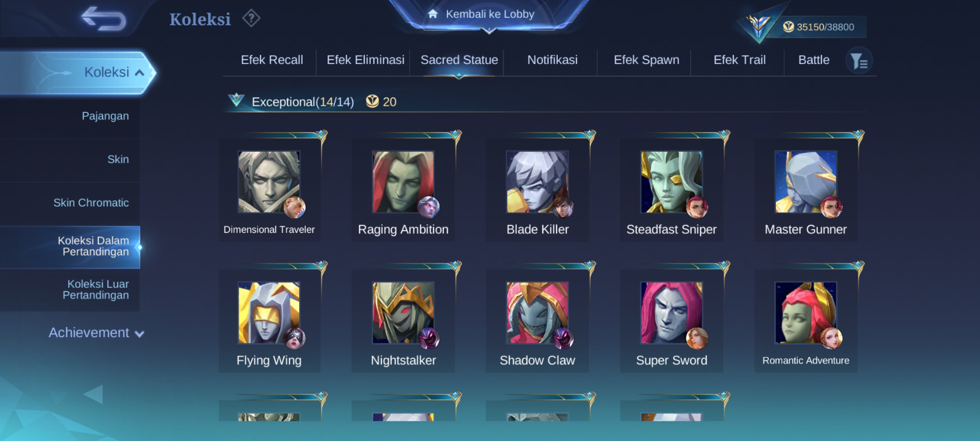Image resolution: width=980 pixels, height=441 pixels.
Task: Click the home icon in Kembali ke Lobby
Action: [x=433, y=14]
